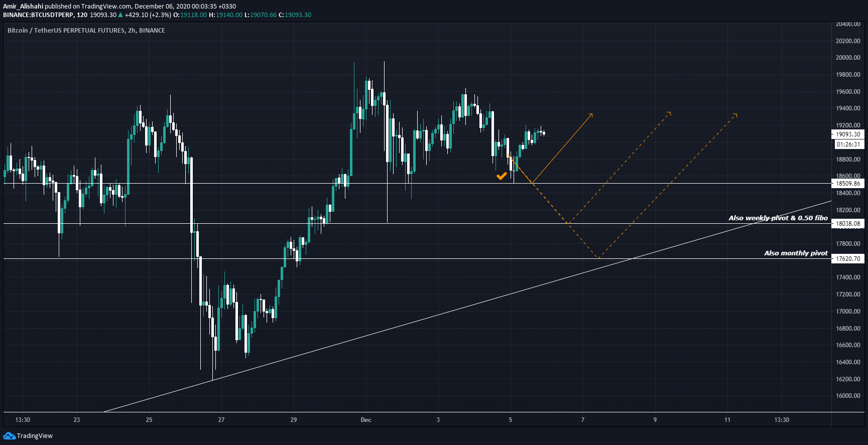The height and width of the screenshot is (445, 868).
Task: Click the author name Amir_Alishahi
Action: [23, 7]
